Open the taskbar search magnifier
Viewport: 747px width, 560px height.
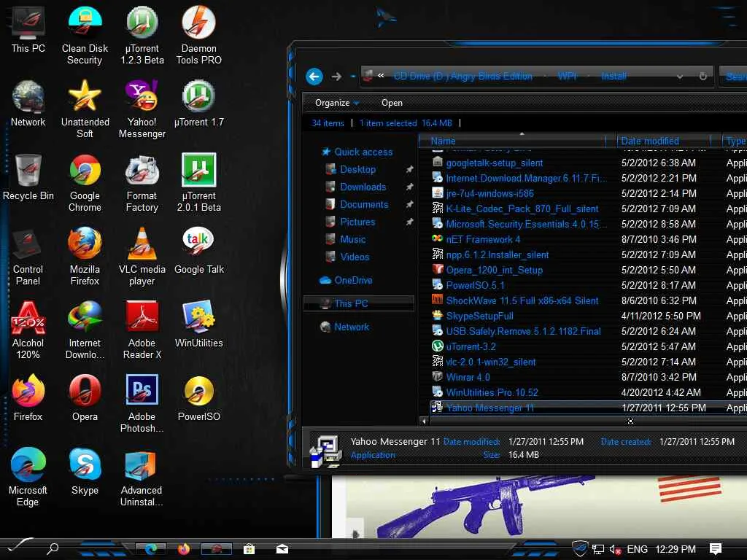click(53, 548)
